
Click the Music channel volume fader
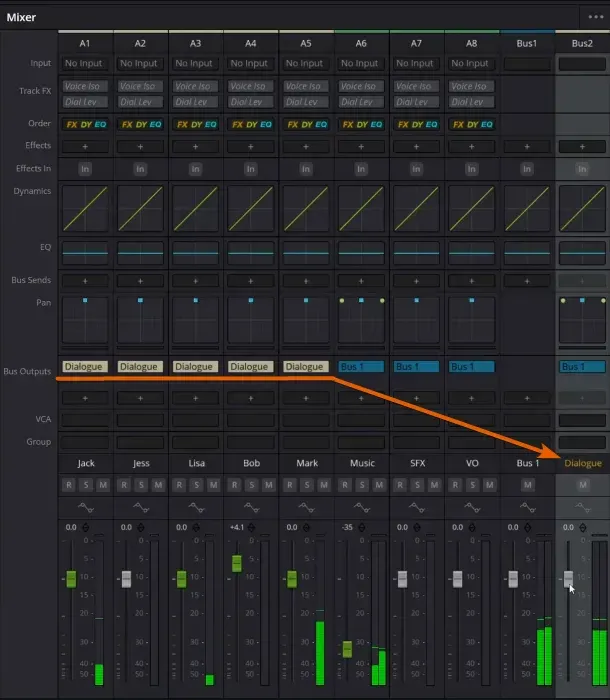(347, 649)
